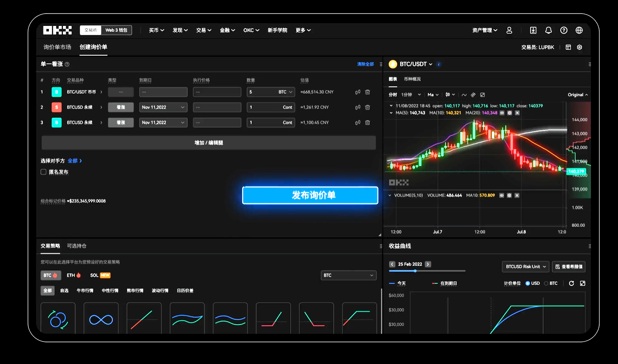Toggle the red S direction badge in row 2
This screenshot has height=364, width=618.
pyautogui.click(x=57, y=107)
